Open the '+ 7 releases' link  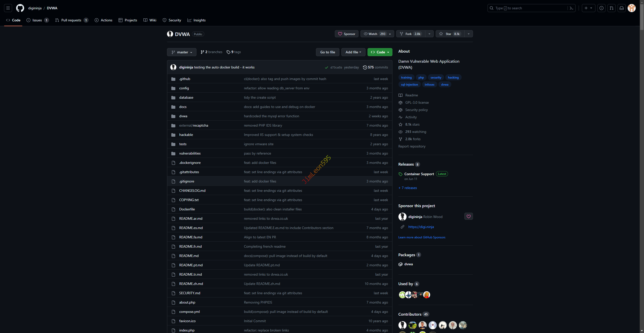408,188
